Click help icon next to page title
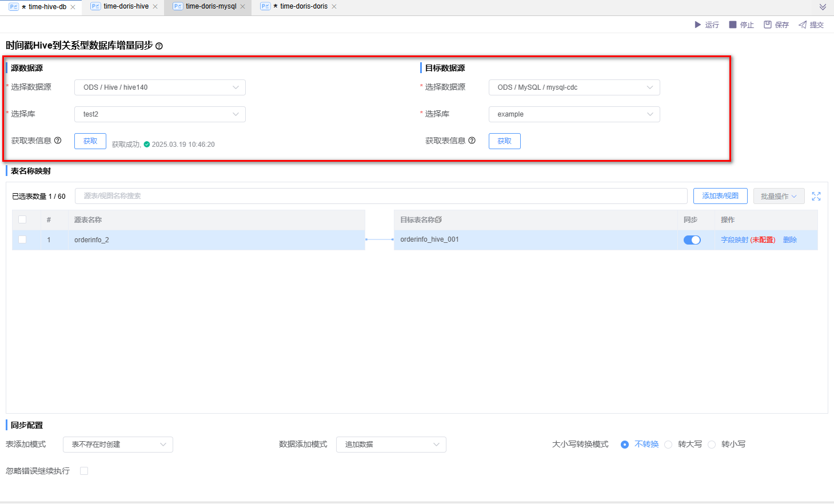The width and height of the screenshot is (834, 504). click(159, 46)
